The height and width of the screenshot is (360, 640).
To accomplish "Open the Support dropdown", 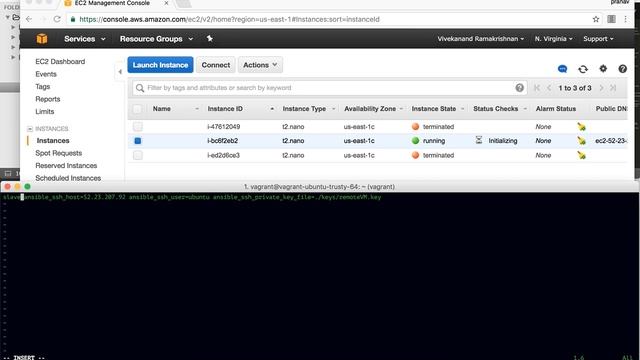I will point(598,39).
